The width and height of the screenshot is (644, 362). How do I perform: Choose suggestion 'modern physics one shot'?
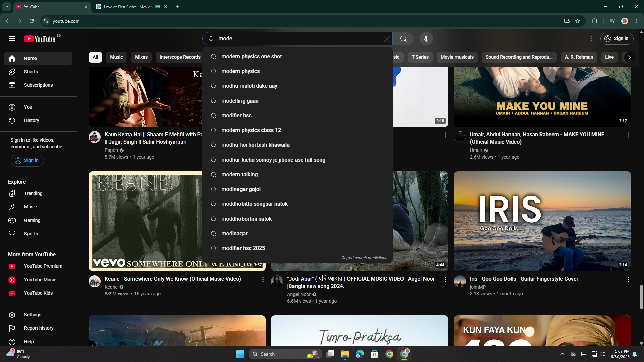[298, 57]
